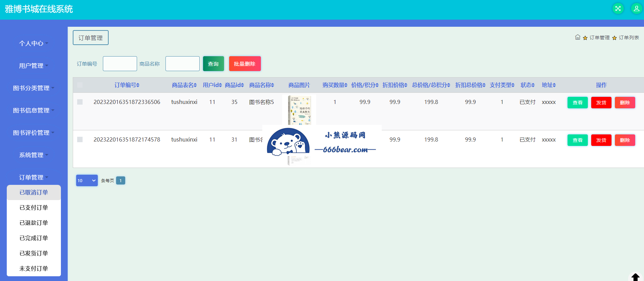Click the 操作 column header
The image size is (644, 281).
point(601,85)
